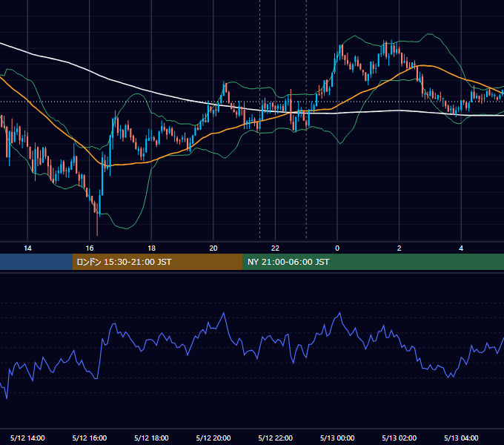Click the 2 hour axis label
Image resolution: width=504 pixels, height=445 pixels.
tap(399, 248)
